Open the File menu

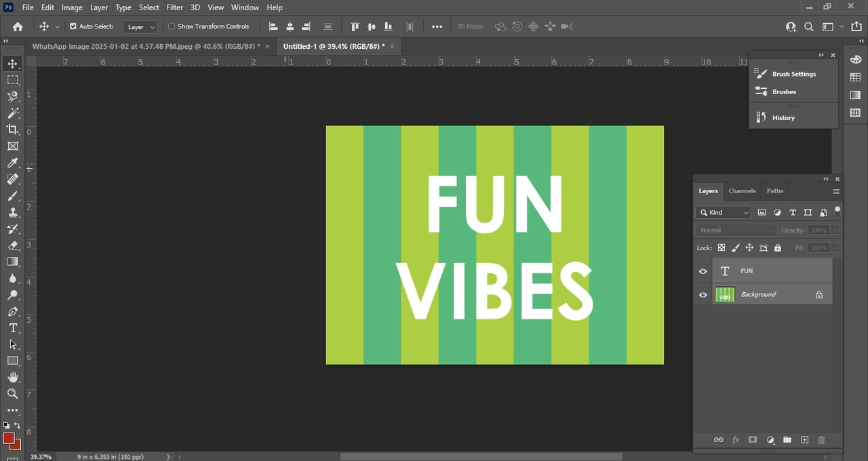coord(28,7)
